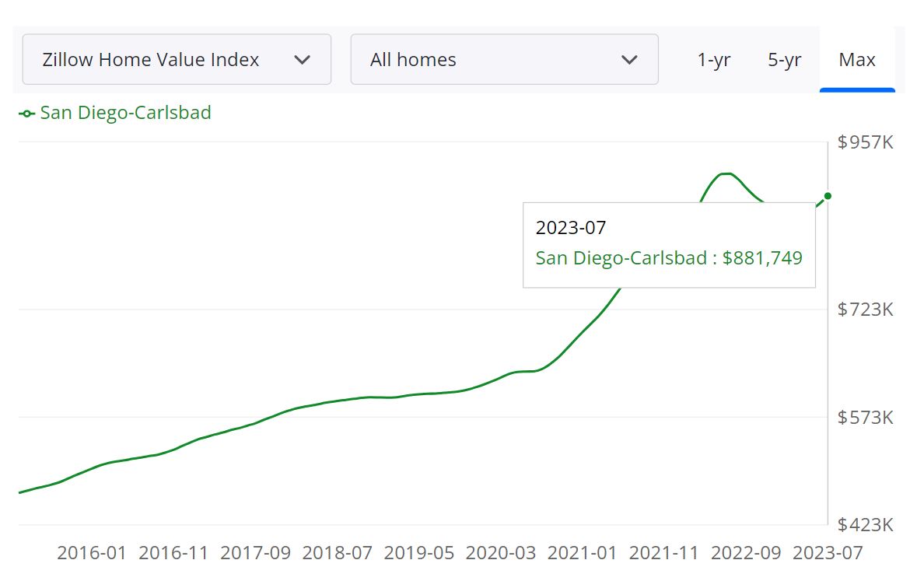Click the San Diego-Carlsbad tooltip value

[669, 257]
